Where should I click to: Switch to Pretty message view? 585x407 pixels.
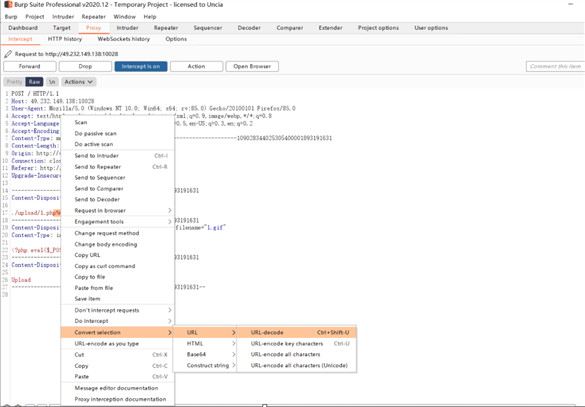pos(15,82)
